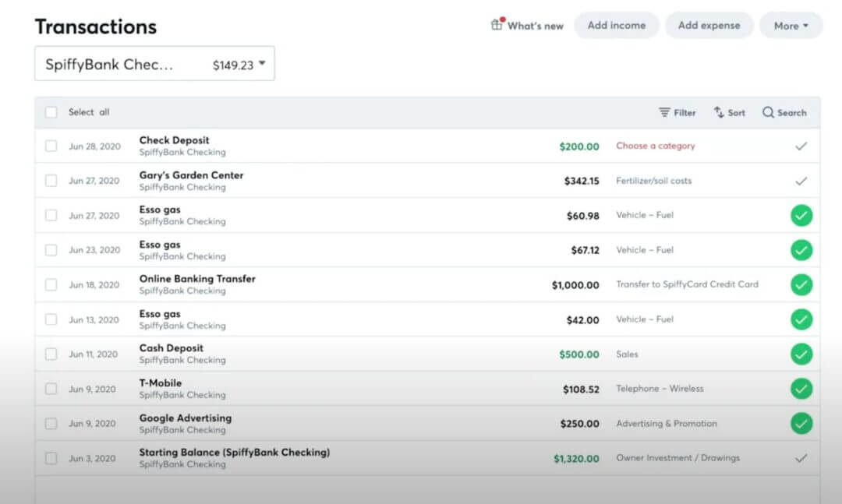Check the Check Deposit row checkbox
The image size is (842, 504).
click(x=51, y=146)
